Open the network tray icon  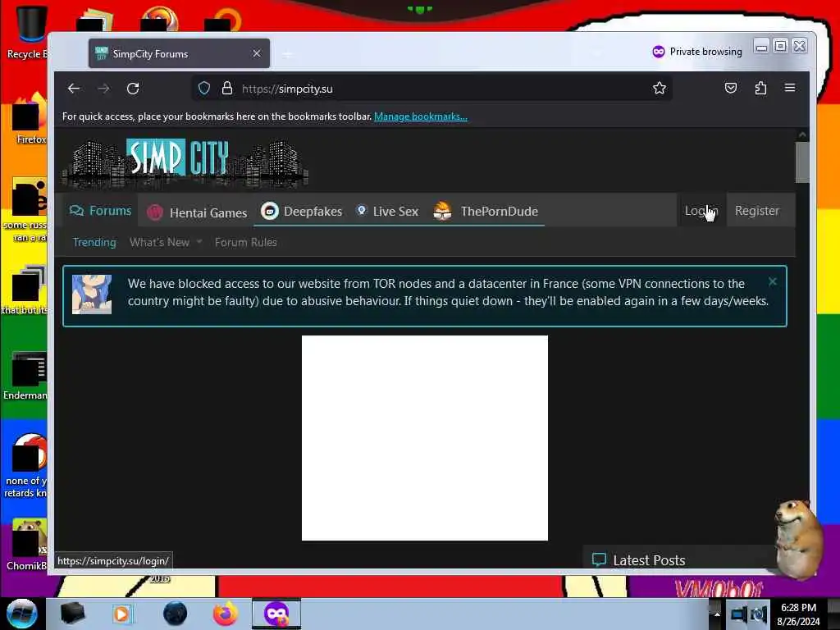click(x=739, y=614)
